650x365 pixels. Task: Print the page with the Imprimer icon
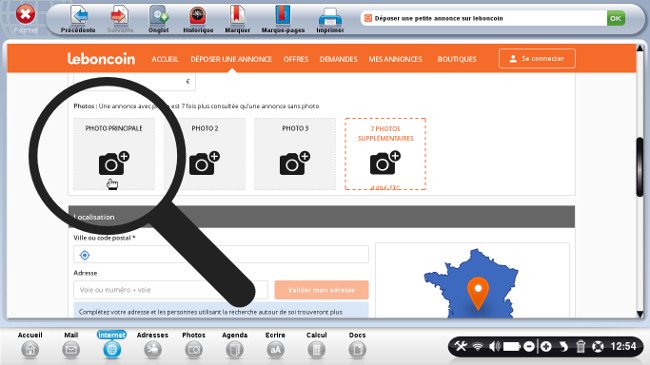(330, 19)
